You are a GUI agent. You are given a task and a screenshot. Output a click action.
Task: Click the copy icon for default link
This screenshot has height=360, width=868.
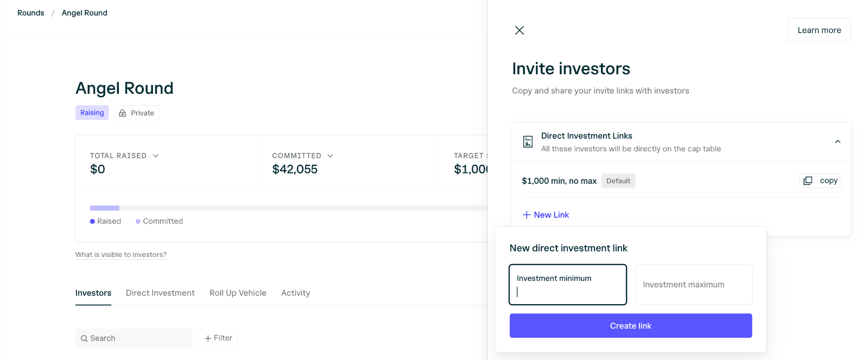tap(808, 181)
